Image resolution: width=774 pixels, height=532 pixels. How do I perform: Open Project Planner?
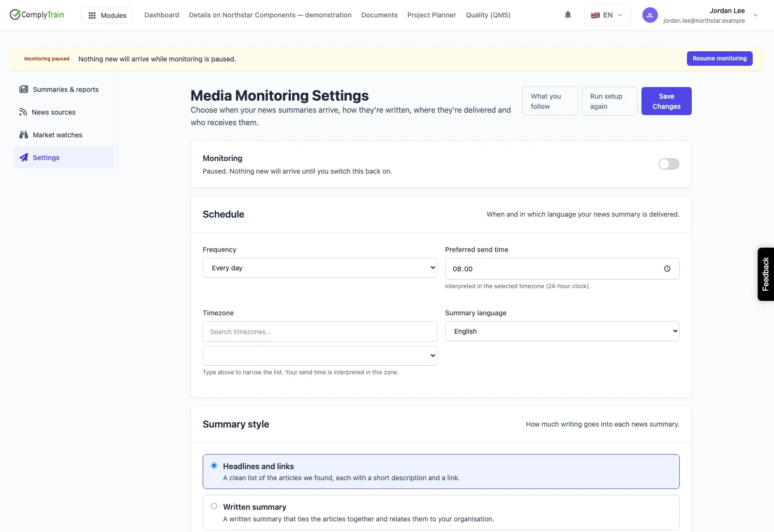tap(432, 15)
